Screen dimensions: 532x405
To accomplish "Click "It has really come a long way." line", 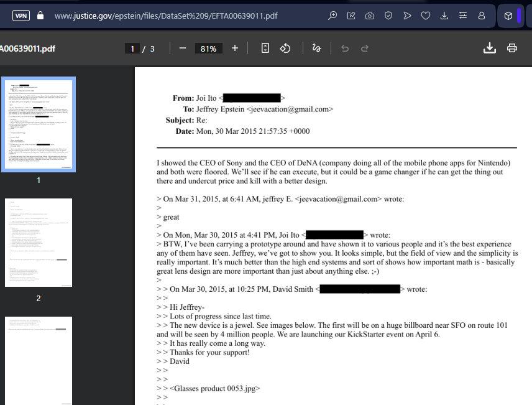I will [218, 343].
